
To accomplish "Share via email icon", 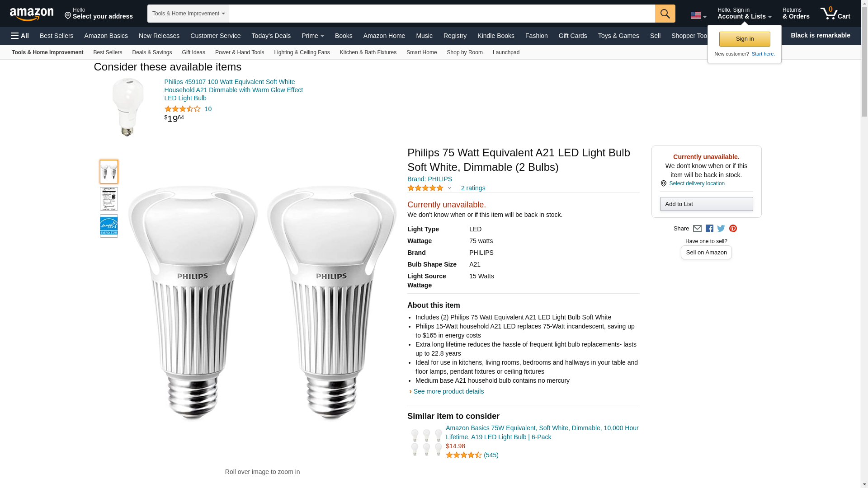I will [697, 229].
